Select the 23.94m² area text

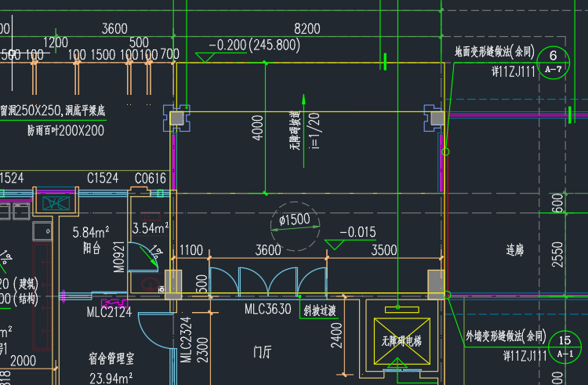(111, 378)
